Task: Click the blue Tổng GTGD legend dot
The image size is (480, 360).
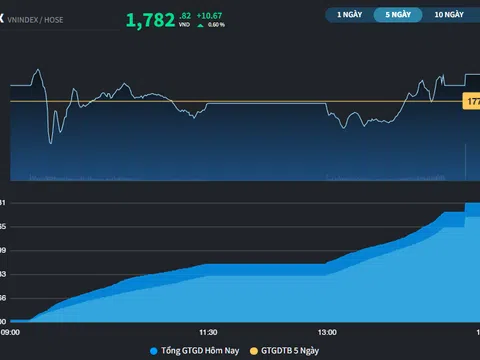Action: pos(154,351)
